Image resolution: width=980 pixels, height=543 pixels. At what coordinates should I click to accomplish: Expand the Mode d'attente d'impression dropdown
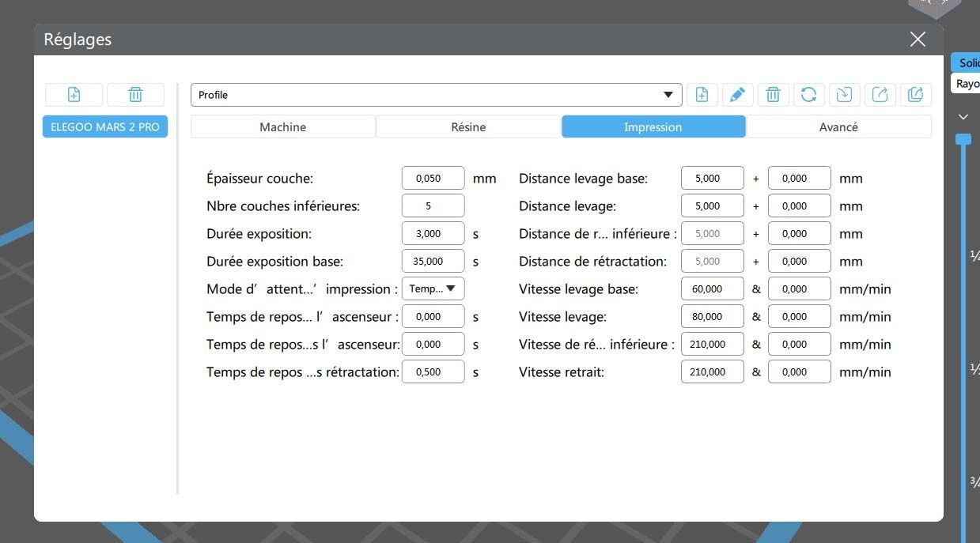[x=433, y=288]
